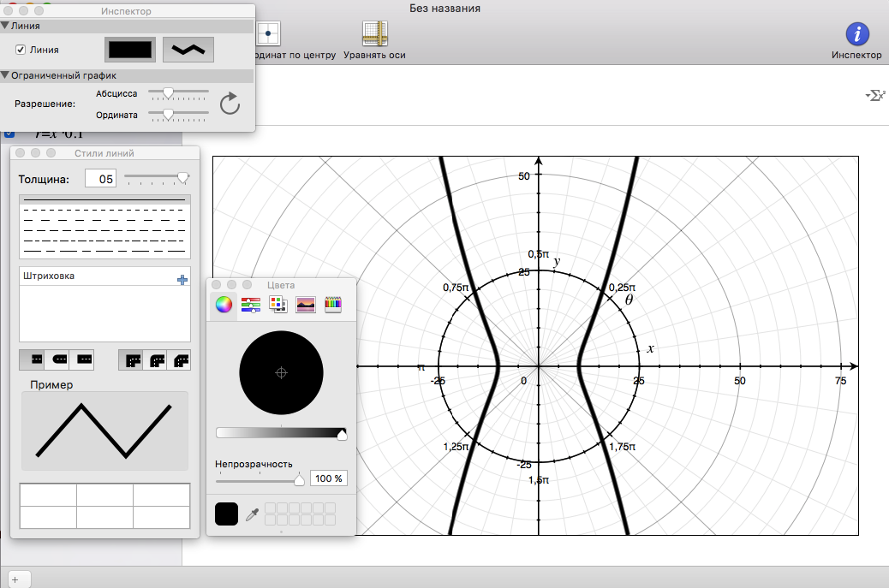Close the Цвета color panel
889x588 pixels.
pos(216,284)
